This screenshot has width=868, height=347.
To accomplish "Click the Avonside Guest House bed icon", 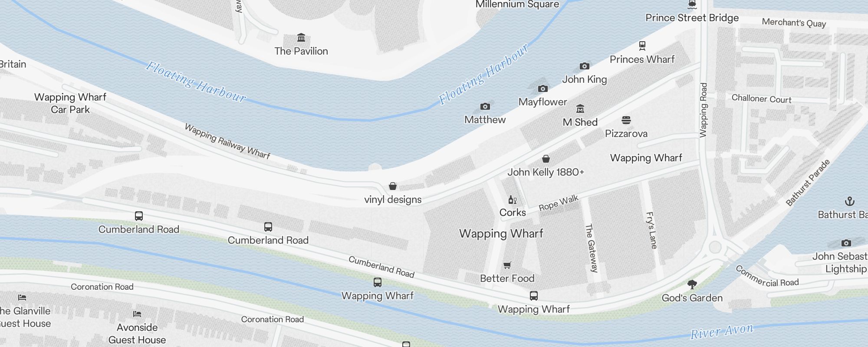I will (x=137, y=314).
